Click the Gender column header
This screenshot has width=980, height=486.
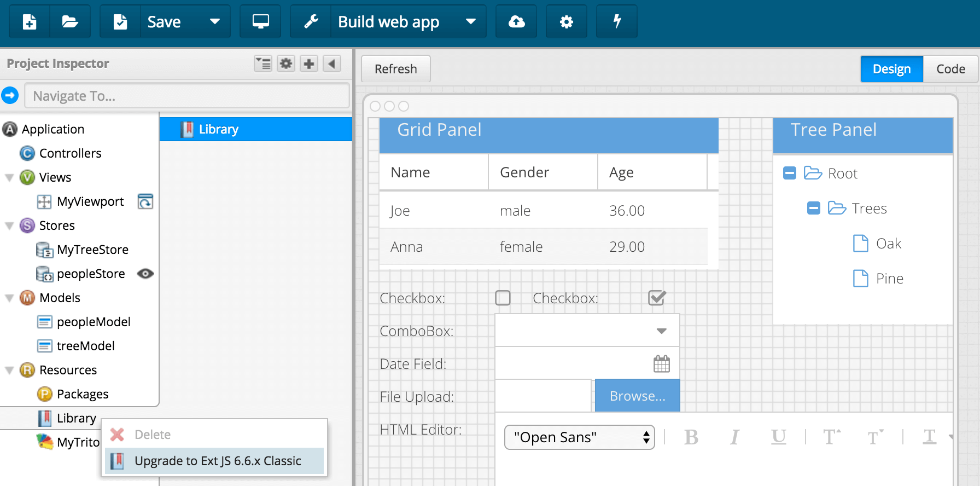tap(543, 172)
